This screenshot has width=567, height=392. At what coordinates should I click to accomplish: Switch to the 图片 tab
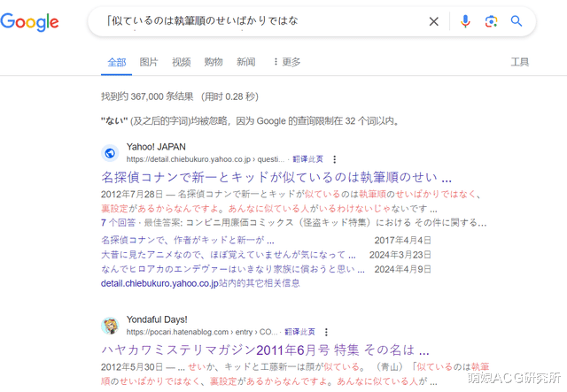pos(149,62)
